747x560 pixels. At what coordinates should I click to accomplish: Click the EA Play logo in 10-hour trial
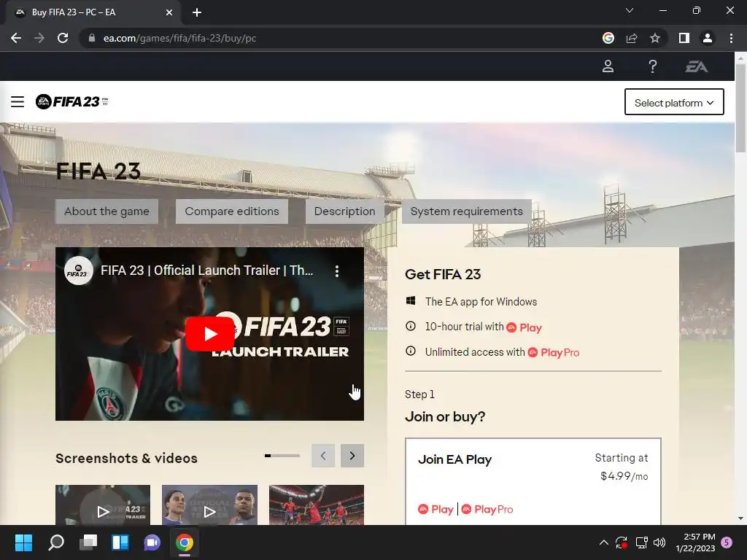[525, 327]
